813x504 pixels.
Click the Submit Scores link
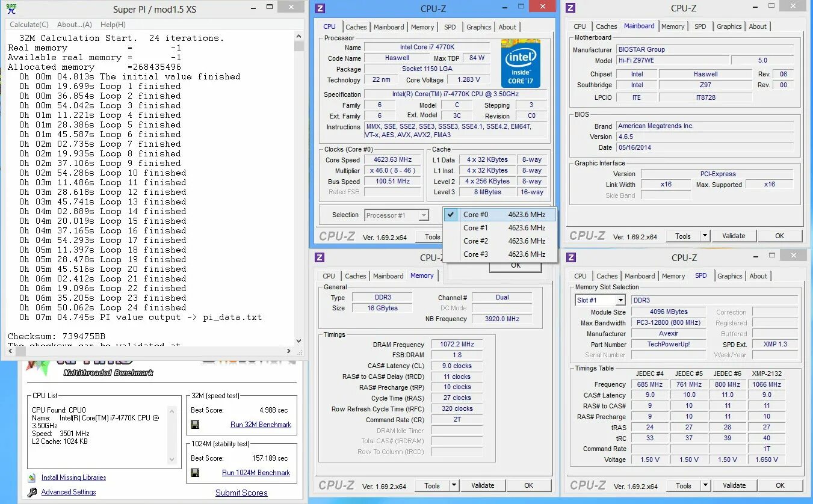pyautogui.click(x=241, y=493)
